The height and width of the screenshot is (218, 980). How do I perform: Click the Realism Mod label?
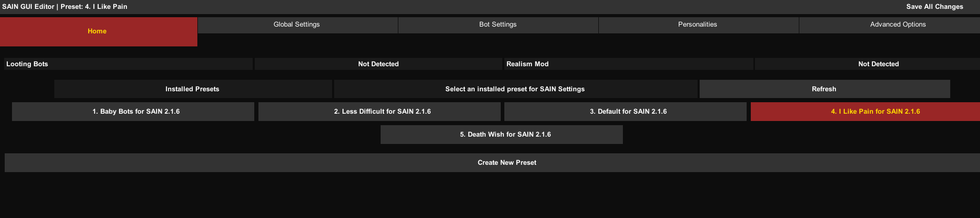tap(527, 64)
